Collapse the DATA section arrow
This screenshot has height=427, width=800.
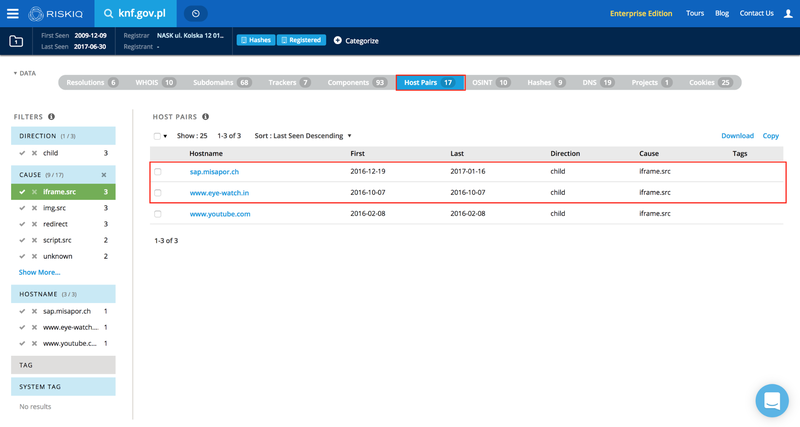tap(15, 73)
